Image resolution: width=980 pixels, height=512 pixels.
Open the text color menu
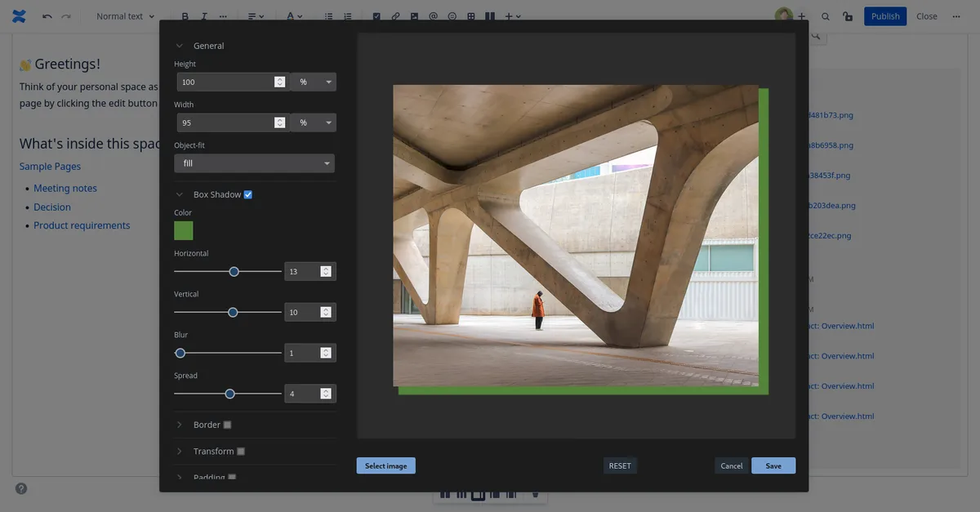(x=294, y=16)
